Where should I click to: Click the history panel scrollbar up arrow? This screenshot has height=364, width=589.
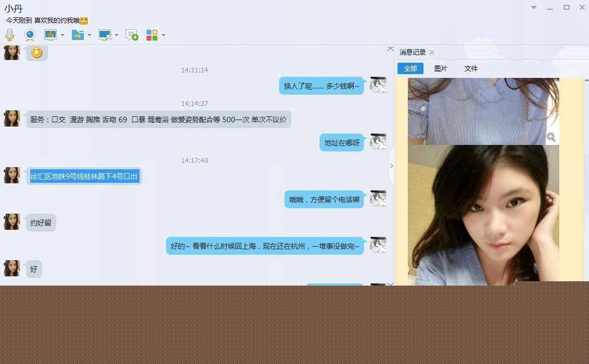pos(586,81)
